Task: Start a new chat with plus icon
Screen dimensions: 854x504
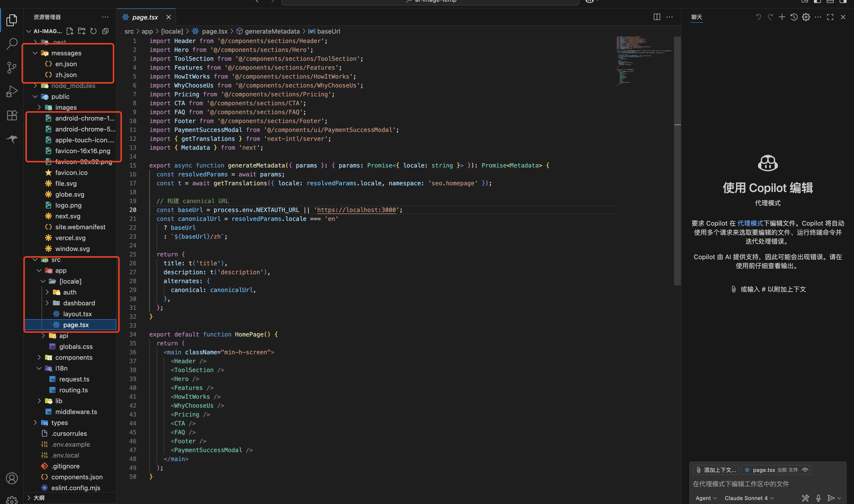Action: tap(782, 17)
